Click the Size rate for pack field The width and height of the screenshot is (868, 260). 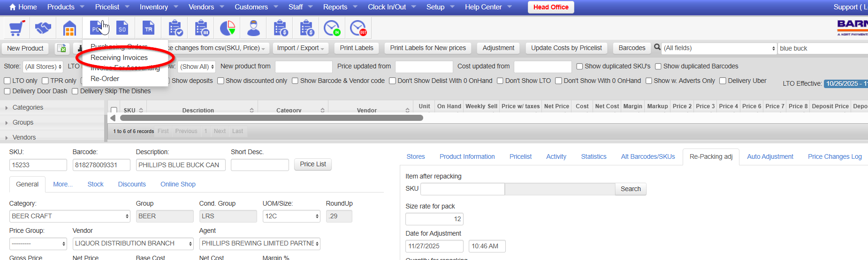[x=434, y=219]
